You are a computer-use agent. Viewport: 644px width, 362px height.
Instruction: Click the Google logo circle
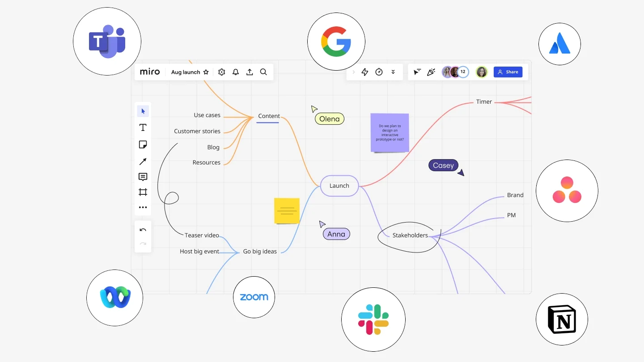tap(336, 42)
